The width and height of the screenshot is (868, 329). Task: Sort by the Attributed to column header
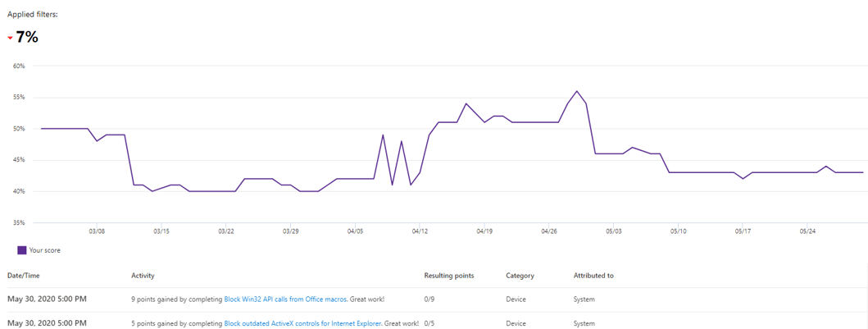coord(593,276)
